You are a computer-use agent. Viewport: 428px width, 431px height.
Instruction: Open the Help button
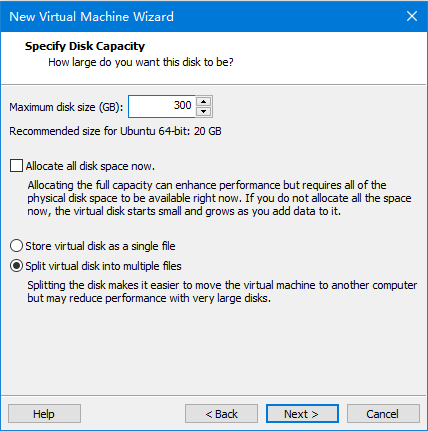44,414
